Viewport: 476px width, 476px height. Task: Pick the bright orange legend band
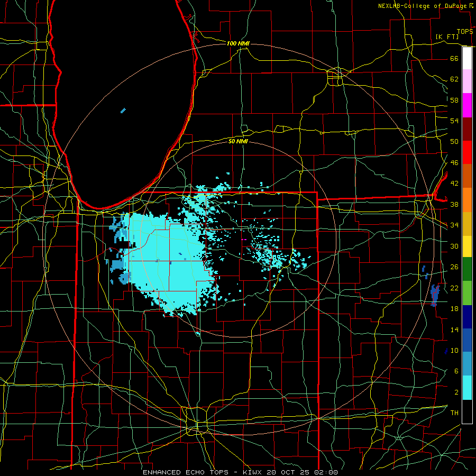[x=467, y=200]
